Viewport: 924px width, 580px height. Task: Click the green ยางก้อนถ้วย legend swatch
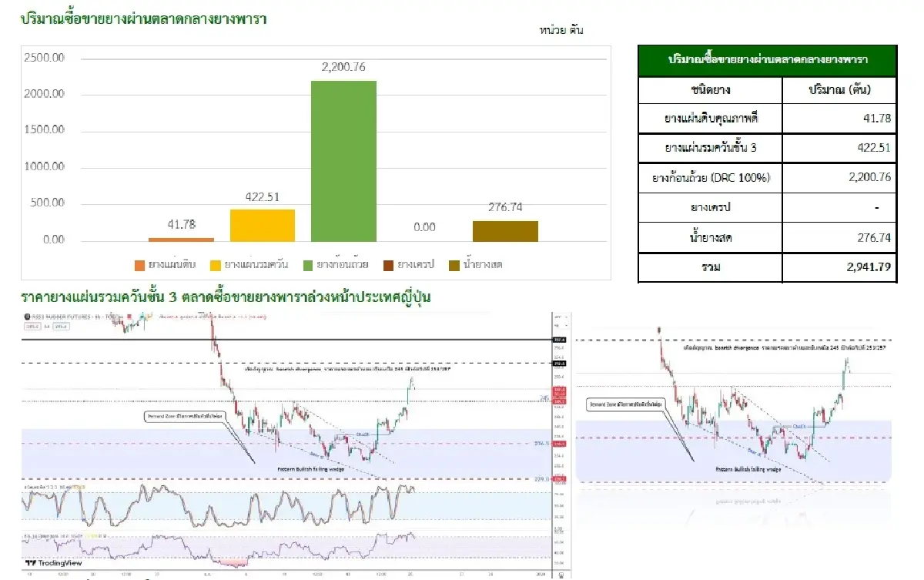pos(309,265)
